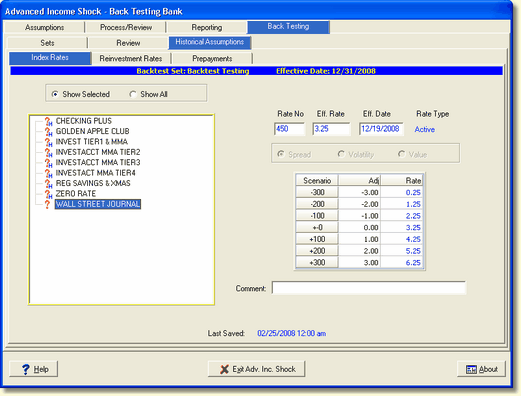The height and width of the screenshot is (396, 521).
Task: Select the Show All radio button
Action: (133, 94)
